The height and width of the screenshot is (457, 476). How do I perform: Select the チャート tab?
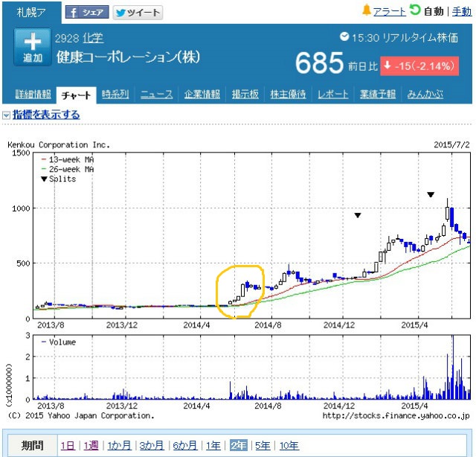click(x=76, y=95)
